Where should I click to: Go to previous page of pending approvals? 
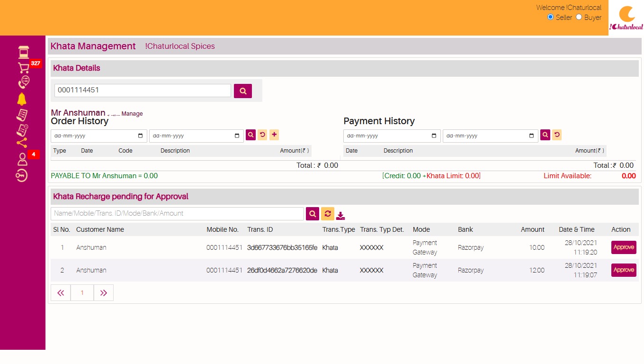coord(61,293)
